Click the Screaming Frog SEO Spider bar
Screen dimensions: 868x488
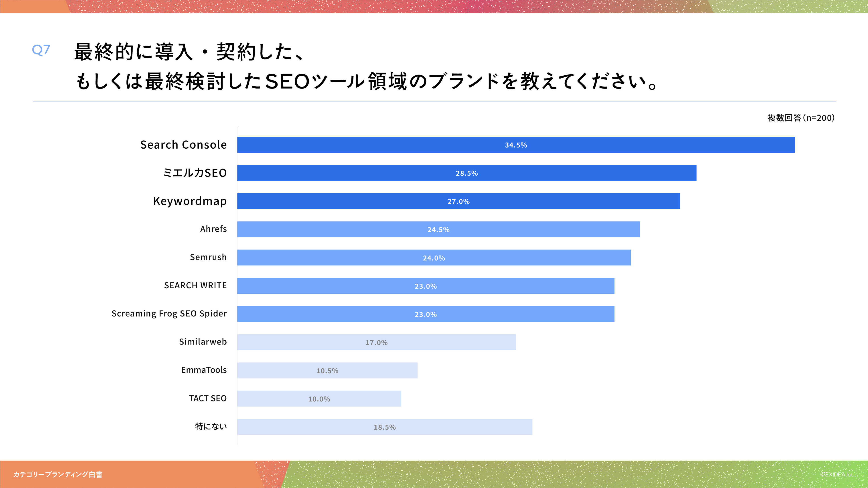426,314
